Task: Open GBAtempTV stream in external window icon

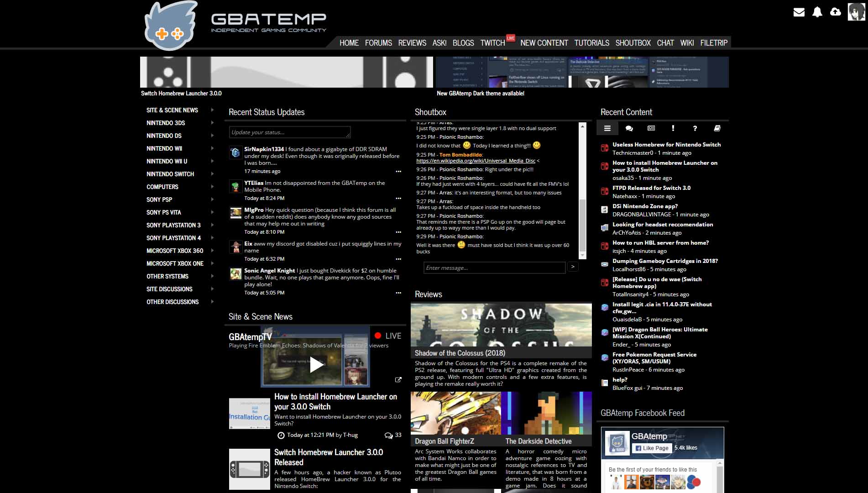Action: [x=398, y=380]
